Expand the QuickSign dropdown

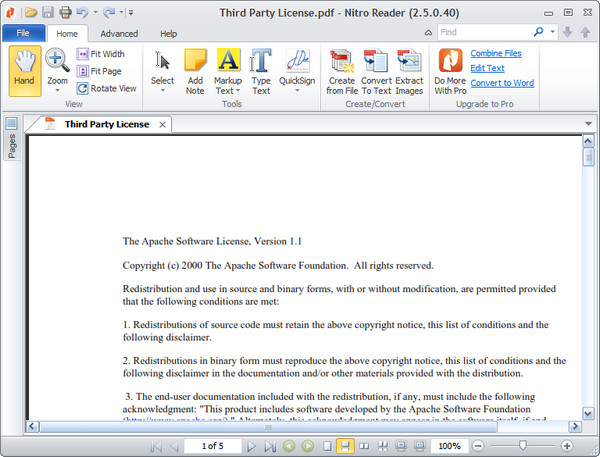pyautogui.click(x=295, y=90)
